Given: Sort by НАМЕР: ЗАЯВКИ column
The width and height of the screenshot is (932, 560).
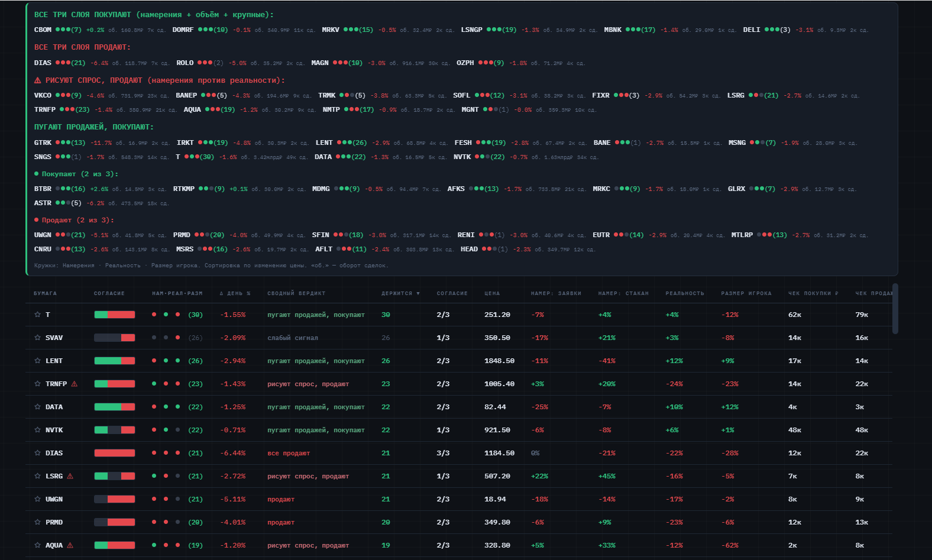Looking at the screenshot, I should pyautogui.click(x=556, y=293).
